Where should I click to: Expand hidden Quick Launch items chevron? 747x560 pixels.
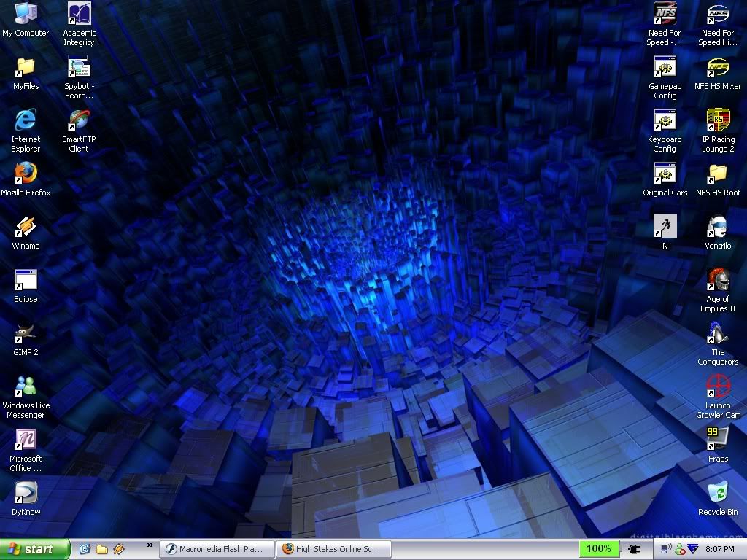point(150,545)
